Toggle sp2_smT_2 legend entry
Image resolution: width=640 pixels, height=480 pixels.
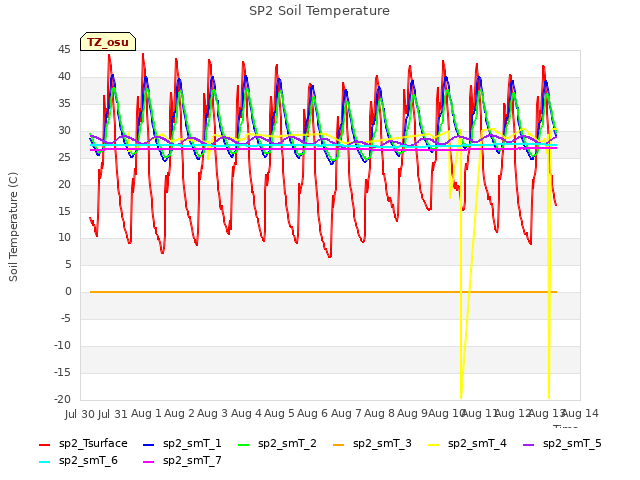(x=277, y=444)
